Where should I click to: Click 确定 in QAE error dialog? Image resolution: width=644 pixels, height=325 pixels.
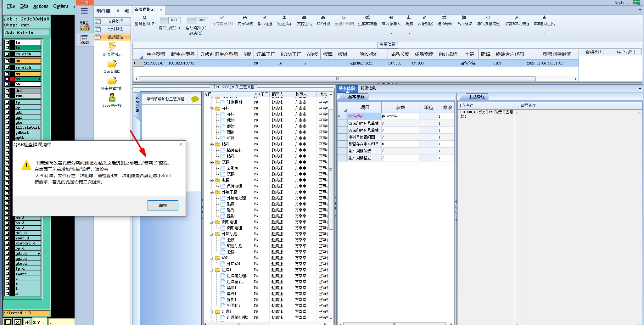163,205
